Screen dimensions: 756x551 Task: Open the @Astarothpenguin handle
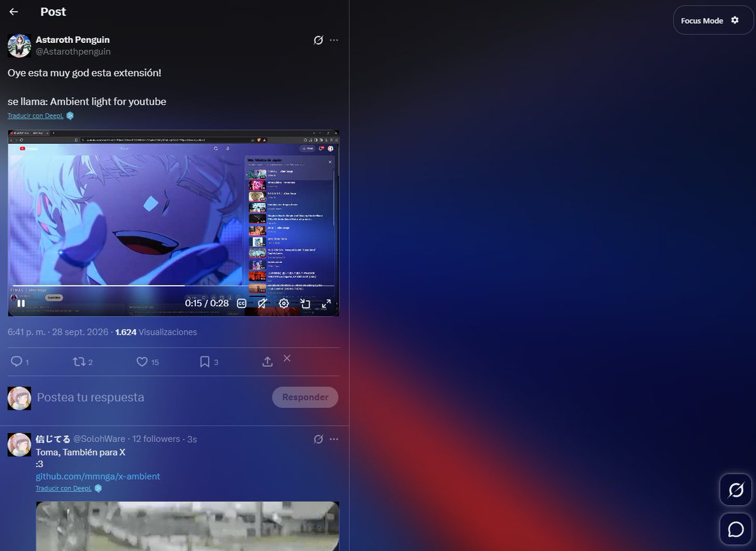click(73, 52)
